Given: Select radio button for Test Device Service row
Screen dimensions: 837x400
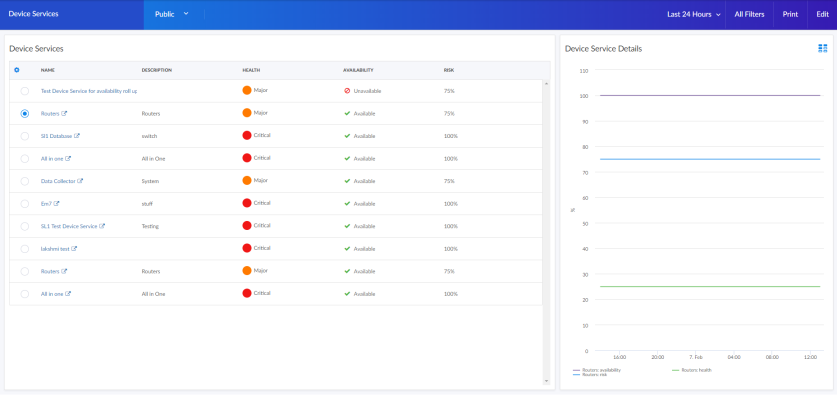Looking at the screenshot, I should tap(25, 91).
